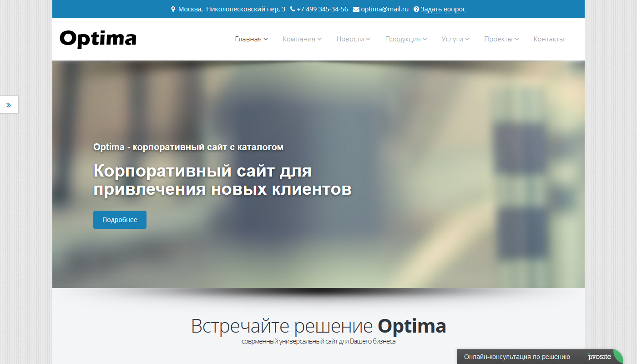Click the +7 499 345-34-56 phone number

pyautogui.click(x=322, y=9)
